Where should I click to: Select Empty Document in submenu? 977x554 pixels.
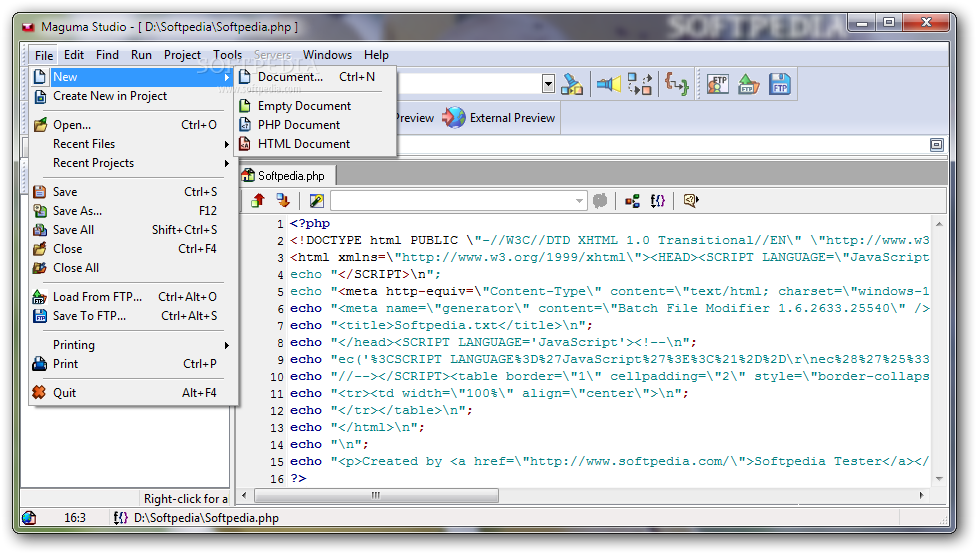click(315, 106)
